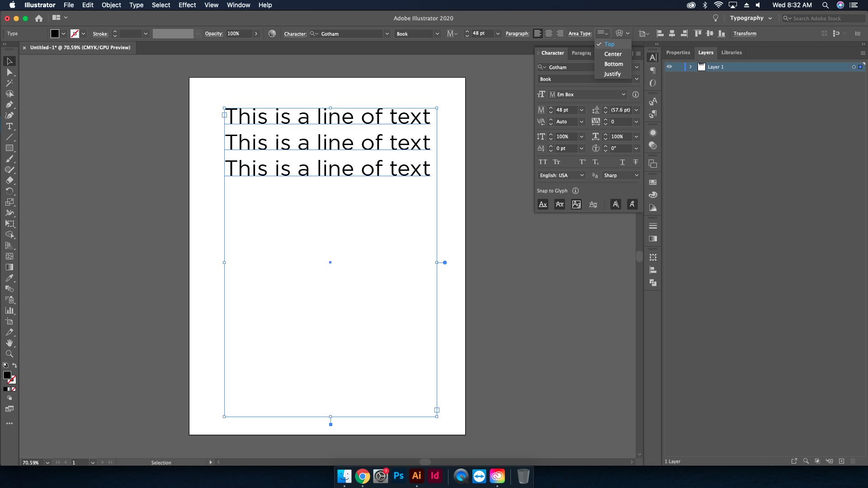Select the Eyedropper tool

pos(9,278)
